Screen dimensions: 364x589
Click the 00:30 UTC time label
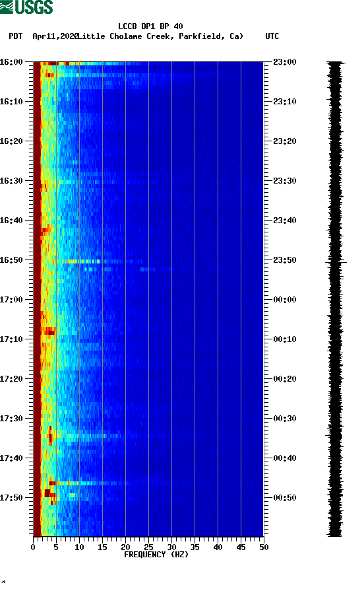point(285,419)
